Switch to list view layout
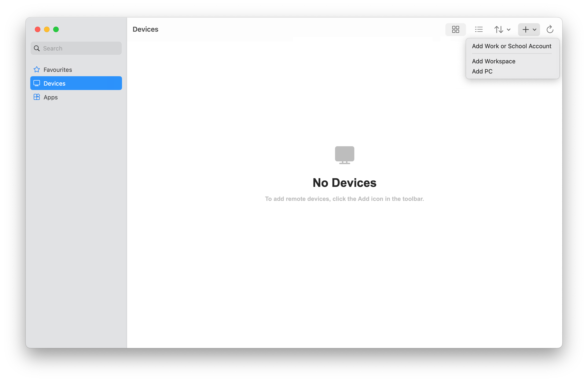Viewport: 588px width, 382px height. pyautogui.click(x=479, y=29)
